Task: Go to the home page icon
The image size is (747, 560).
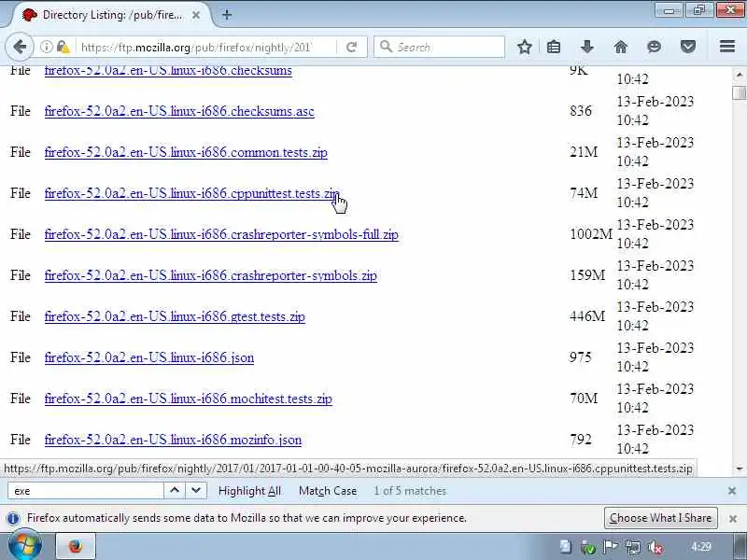Action: (621, 47)
